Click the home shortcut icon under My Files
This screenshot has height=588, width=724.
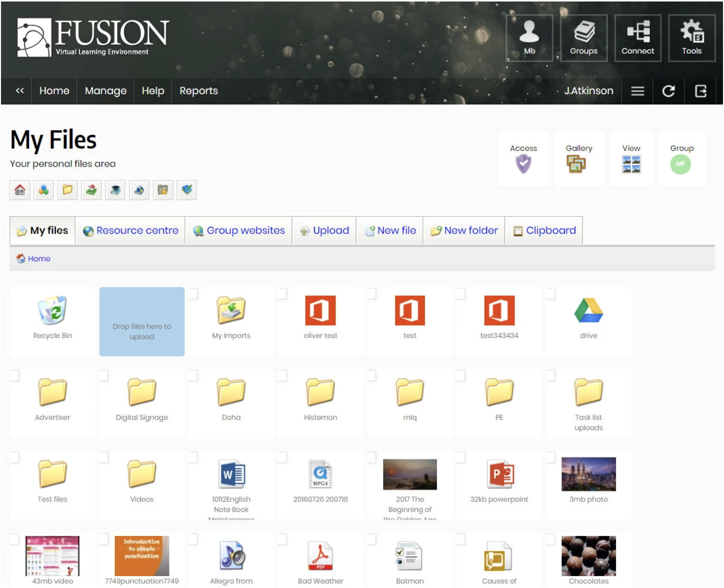[20, 190]
